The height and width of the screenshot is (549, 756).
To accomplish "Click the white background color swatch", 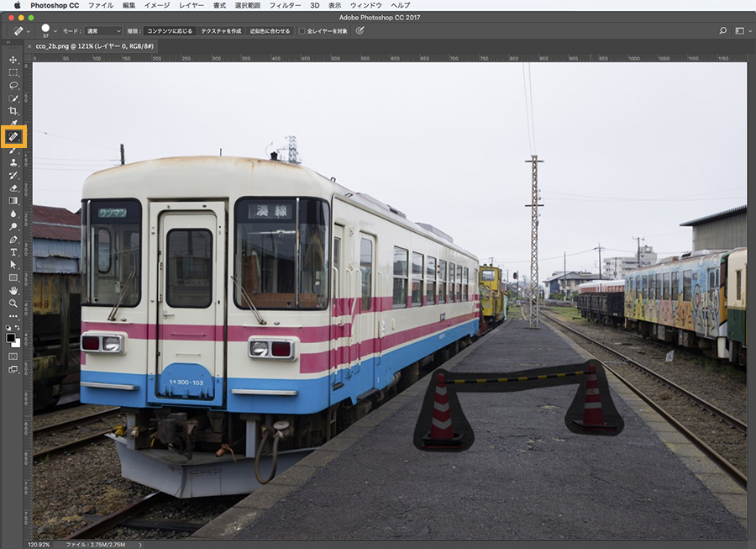I will coord(18,344).
